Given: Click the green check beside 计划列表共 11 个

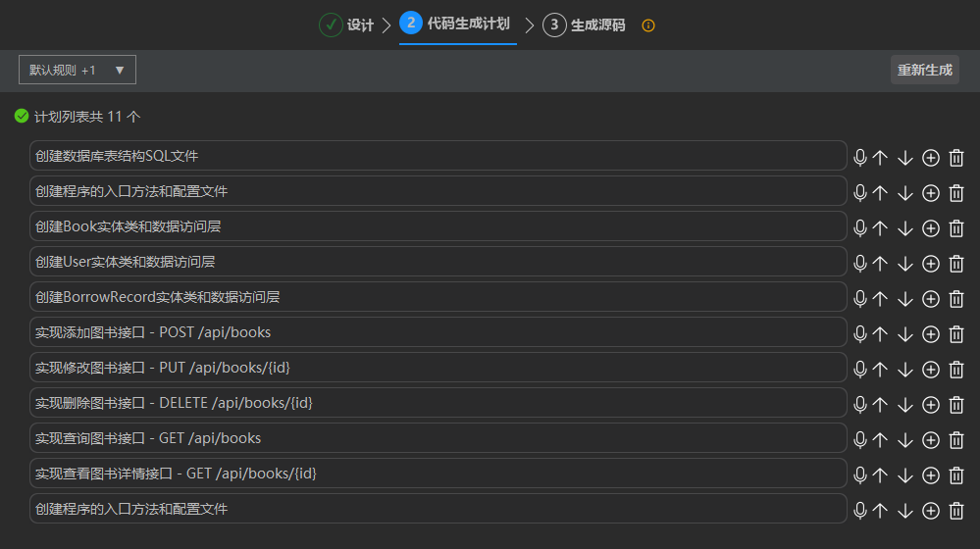Looking at the screenshot, I should point(22,116).
